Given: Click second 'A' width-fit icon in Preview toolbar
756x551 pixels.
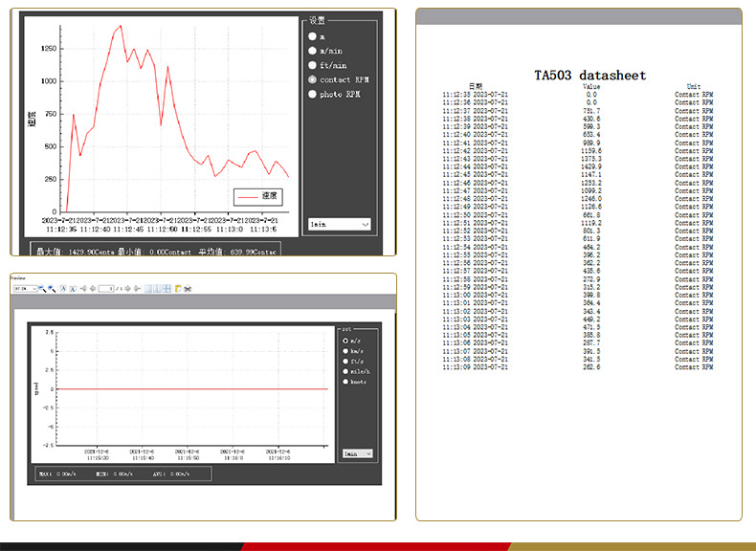Looking at the screenshot, I should coord(73,289).
